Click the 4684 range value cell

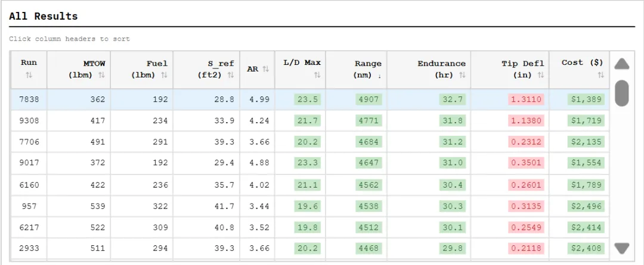tap(368, 142)
